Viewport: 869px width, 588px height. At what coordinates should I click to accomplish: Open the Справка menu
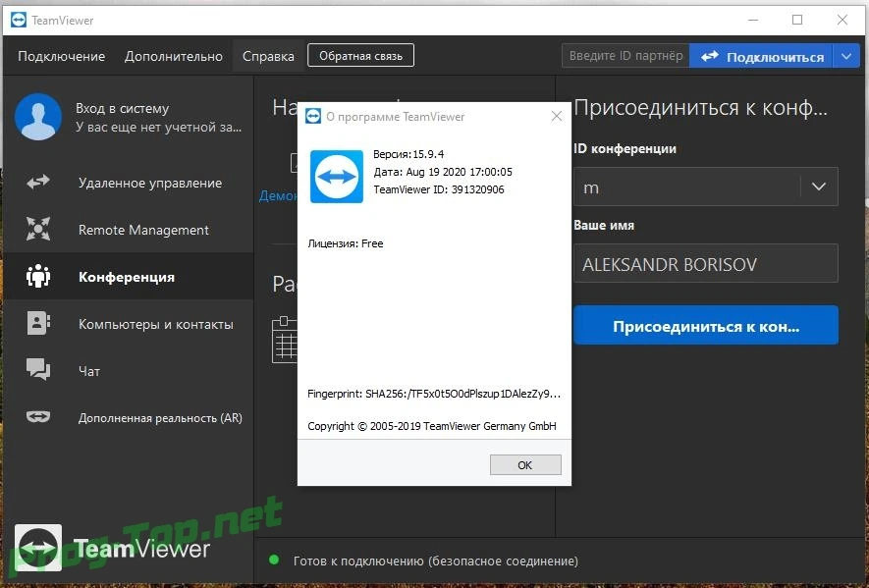click(x=268, y=56)
